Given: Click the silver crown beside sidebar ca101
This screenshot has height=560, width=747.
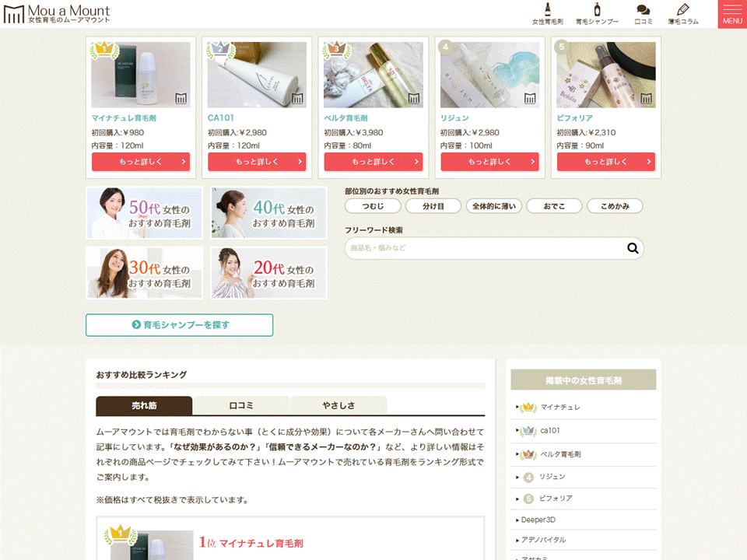Looking at the screenshot, I should coord(528,431).
